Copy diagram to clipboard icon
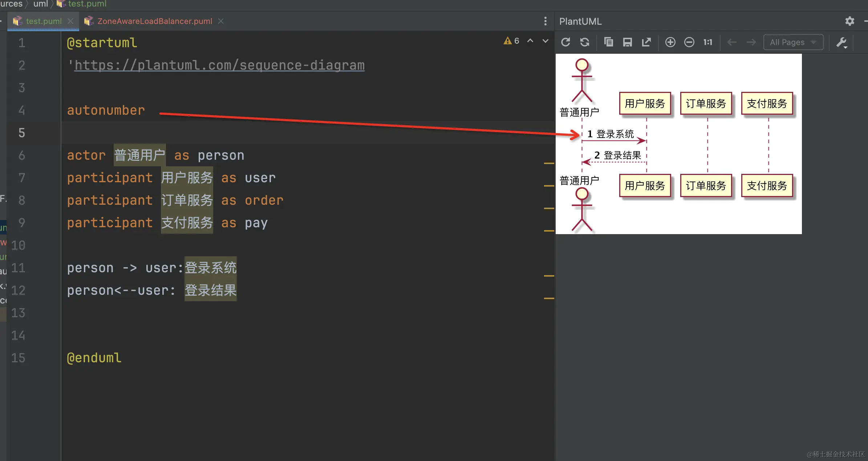The width and height of the screenshot is (868, 461). point(608,42)
